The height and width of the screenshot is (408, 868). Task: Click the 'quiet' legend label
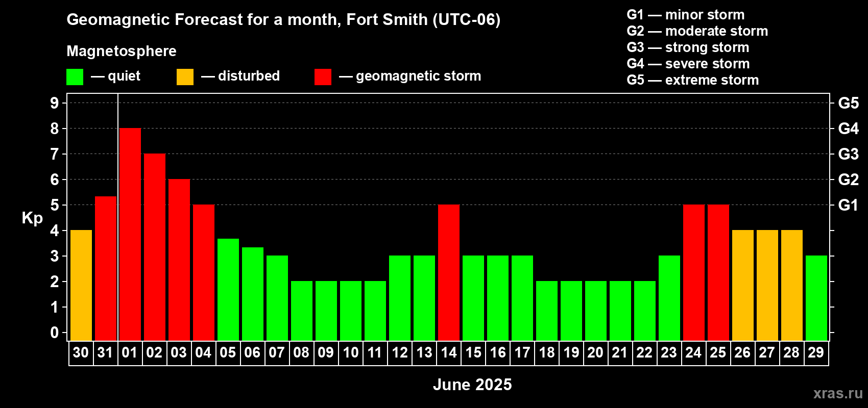(124, 76)
